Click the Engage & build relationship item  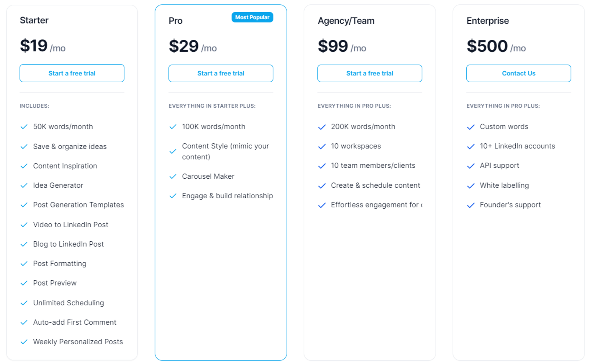click(227, 196)
